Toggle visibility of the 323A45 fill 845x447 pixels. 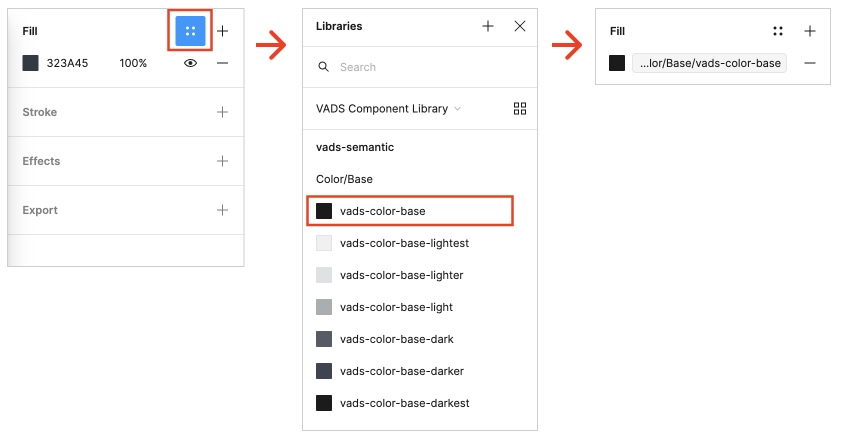[x=190, y=63]
